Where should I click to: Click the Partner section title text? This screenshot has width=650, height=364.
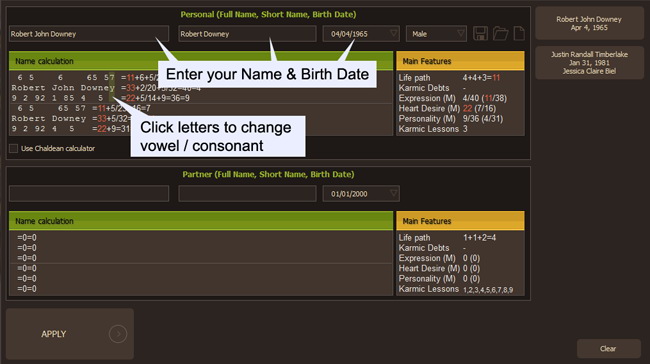[268, 174]
